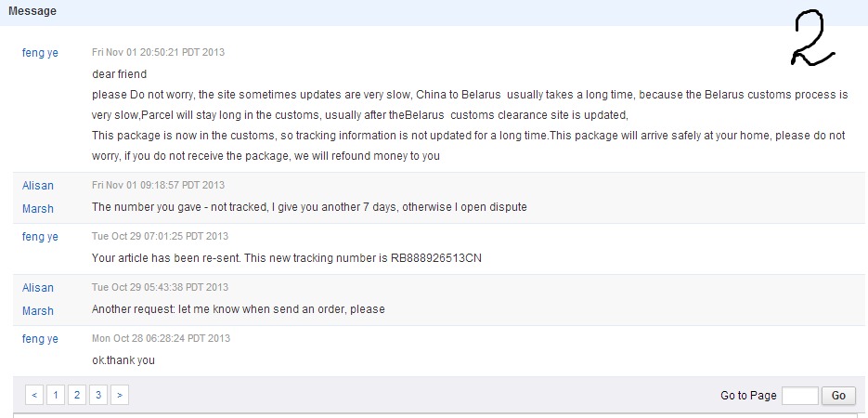The width and height of the screenshot is (868, 418).
Task: Open page 2 of the messages
Action: [x=77, y=396]
